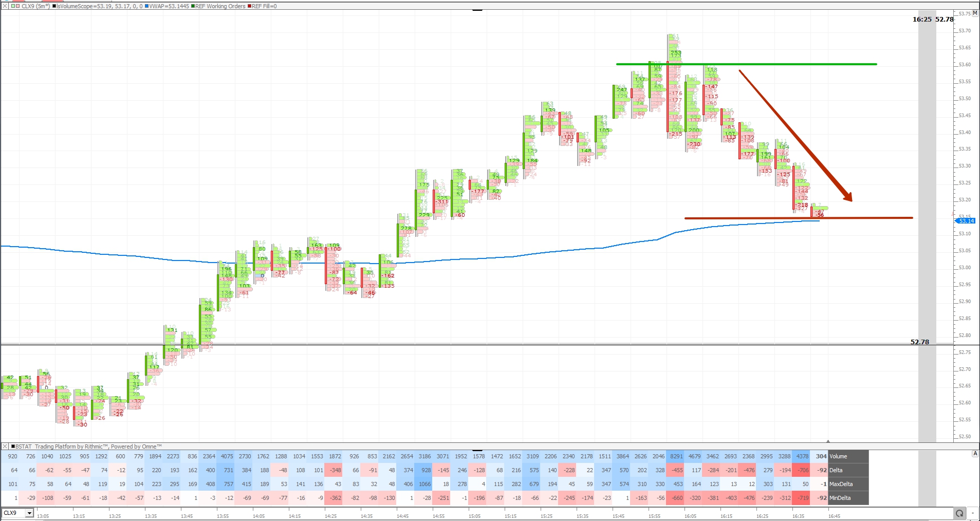The height and width of the screenshot is (521, 980).
Task: Click the Volume cell showing 4075
Action: click(226, 456)
